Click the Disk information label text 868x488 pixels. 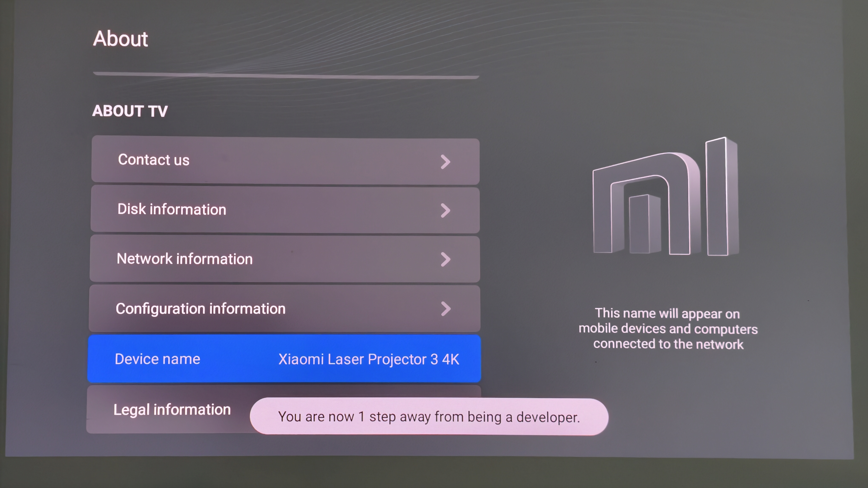tap(171, 209)
